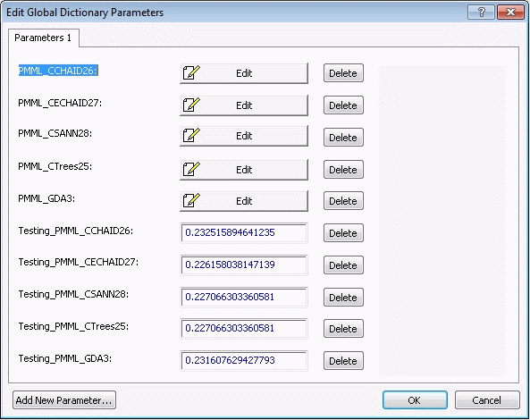Click the pencil icon for PMML_GDA3
This screenshot has width=530, height=420.
coord(191,200)
